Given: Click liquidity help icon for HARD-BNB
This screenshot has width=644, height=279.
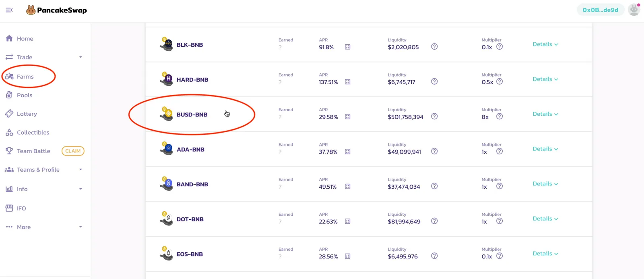Looking at the screenshot, I should coord(434,81).
